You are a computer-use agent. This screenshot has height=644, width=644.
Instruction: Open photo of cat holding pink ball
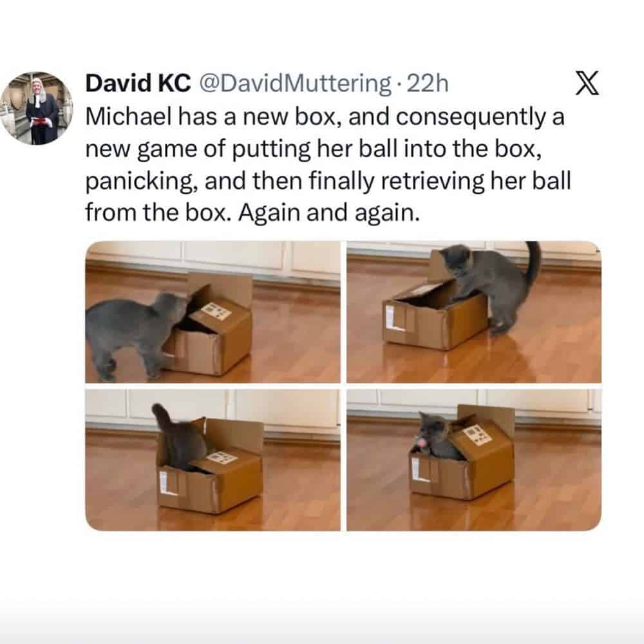coord(474,460)
